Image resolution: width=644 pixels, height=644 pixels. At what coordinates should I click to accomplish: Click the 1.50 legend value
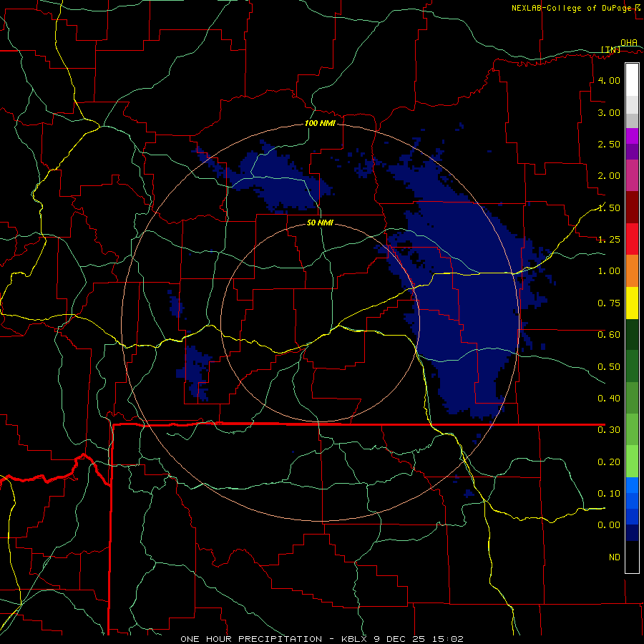pos(609,208)
